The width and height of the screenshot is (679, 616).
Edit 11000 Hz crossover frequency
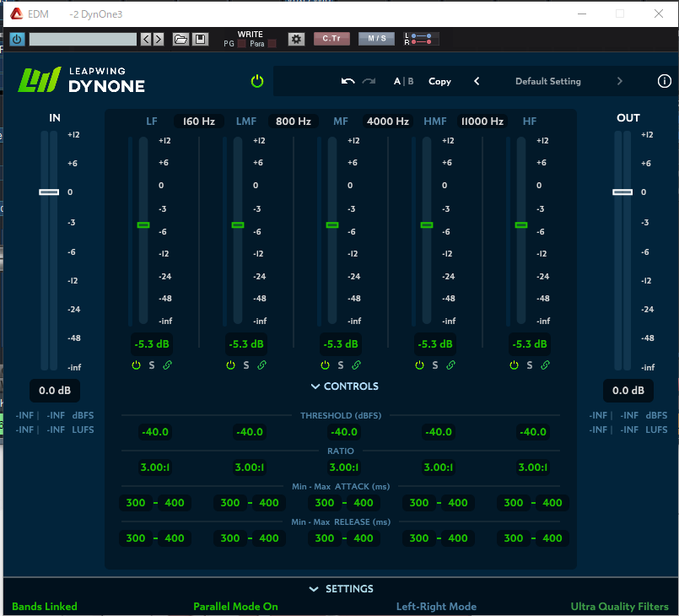482,121
